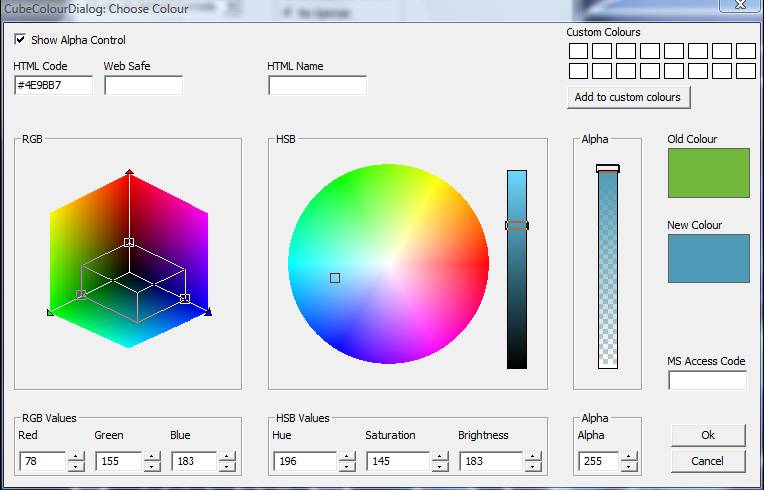This screenshot has width=764, height=490.
Task: Click the Hue value field showing 196
Action: pos(305,461)
